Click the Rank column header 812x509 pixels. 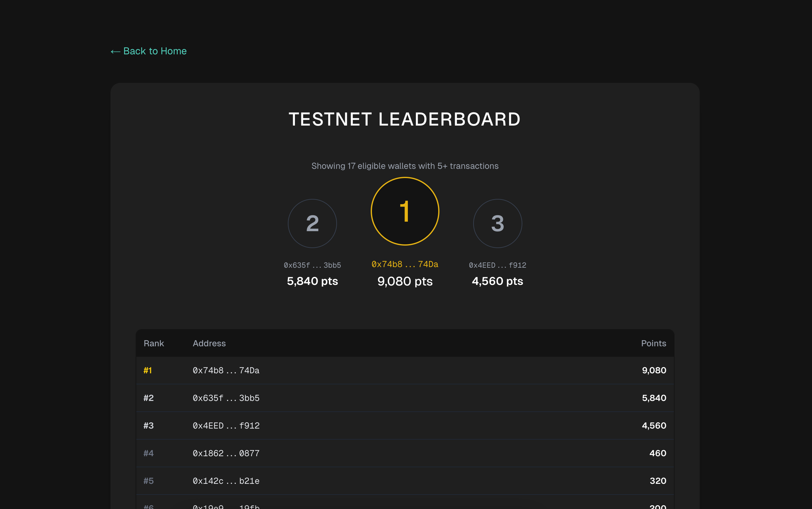pos(154,343)
